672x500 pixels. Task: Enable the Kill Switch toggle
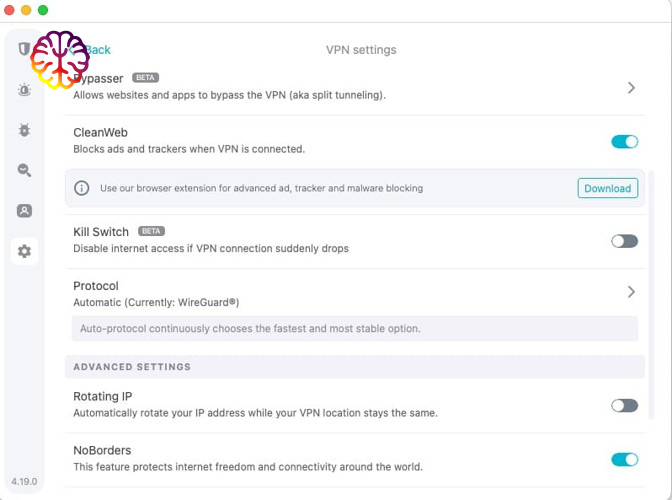(x=624, y=241)
